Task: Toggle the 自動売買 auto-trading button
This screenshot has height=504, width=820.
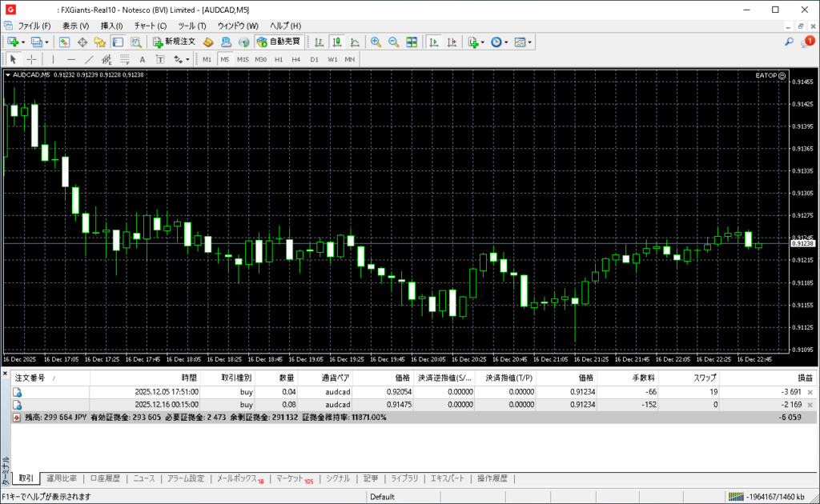Action: click(x=278, y=42)
